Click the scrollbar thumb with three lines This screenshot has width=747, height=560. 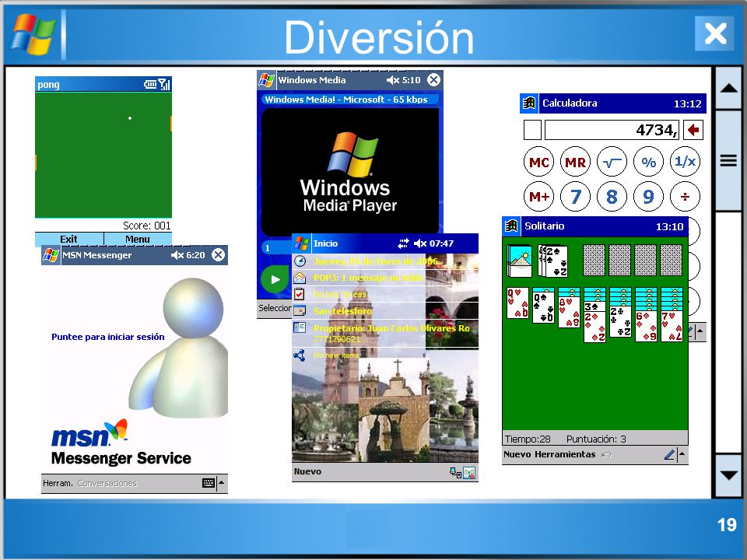[729, 161]
